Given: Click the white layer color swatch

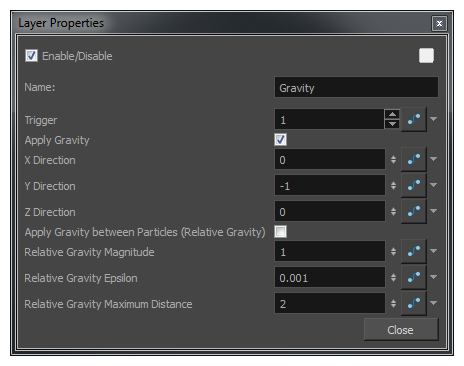Looking at the screenshot, I should [426, 55].
